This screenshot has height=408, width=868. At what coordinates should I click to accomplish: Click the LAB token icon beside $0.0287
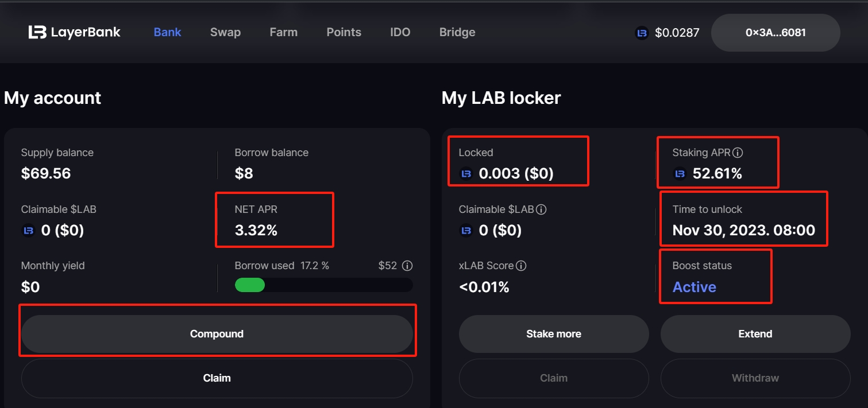[642, 33]
